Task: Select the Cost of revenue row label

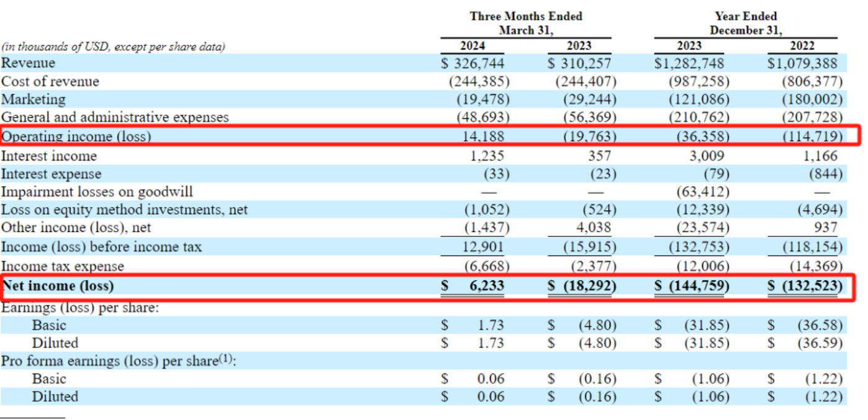Action: click(50, 82)
